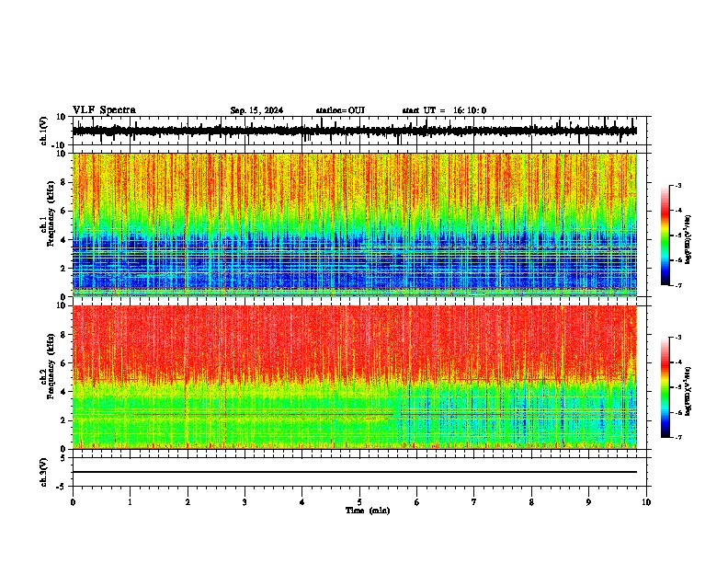The image size is (728, 563).
Task: Click time axis tick label '10'
Action: point(646,502)
